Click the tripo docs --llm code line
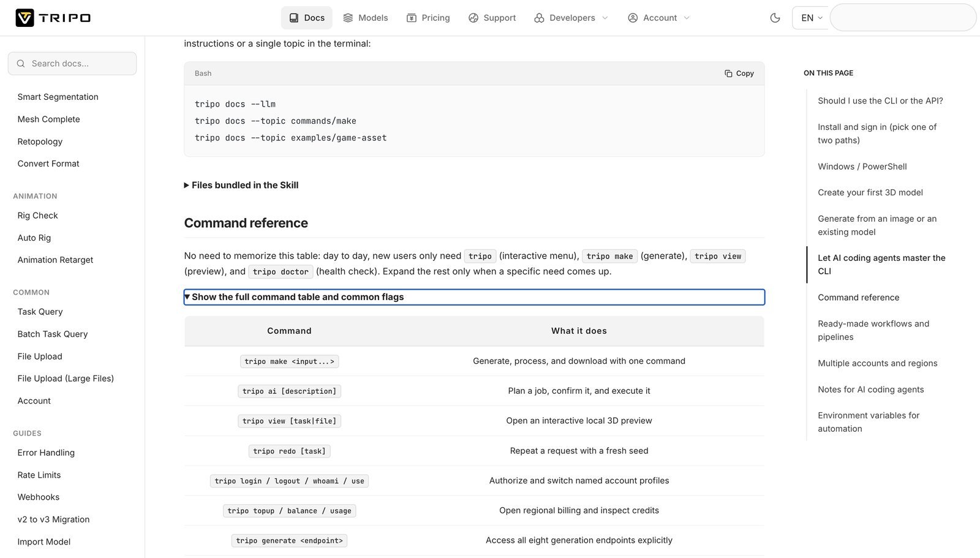Viewport: 980px width, 558px height. click(235, 104)
